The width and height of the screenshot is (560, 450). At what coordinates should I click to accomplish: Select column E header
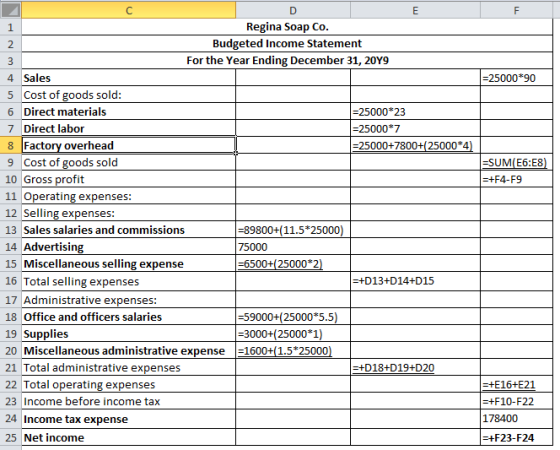click(415, 10)
